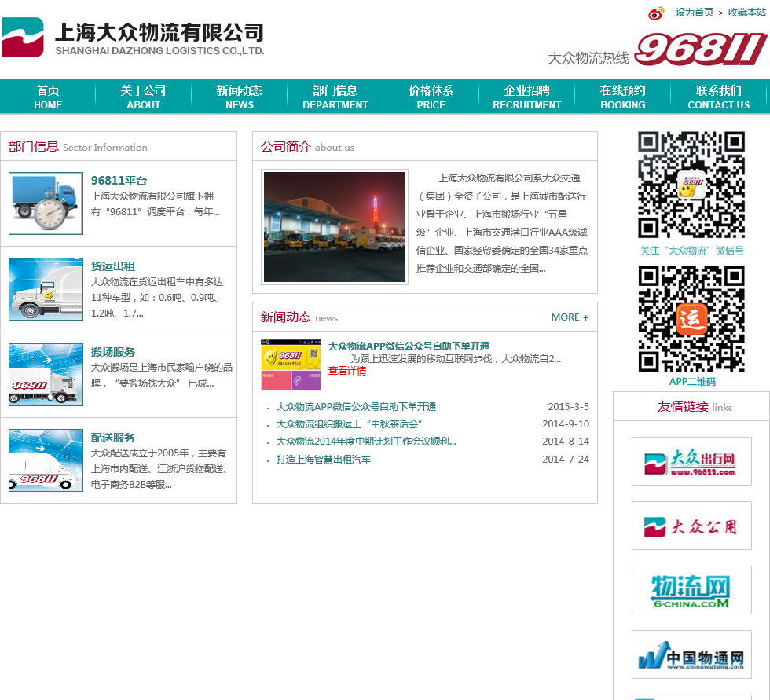Open the 96811平台 heading link
770x700 pixels.
(x=119, y=181)
